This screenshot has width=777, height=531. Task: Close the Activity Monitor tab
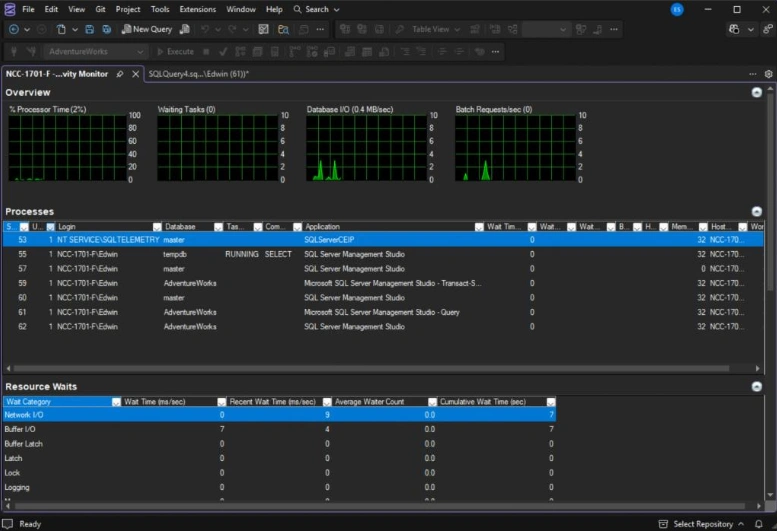[135, 74]
